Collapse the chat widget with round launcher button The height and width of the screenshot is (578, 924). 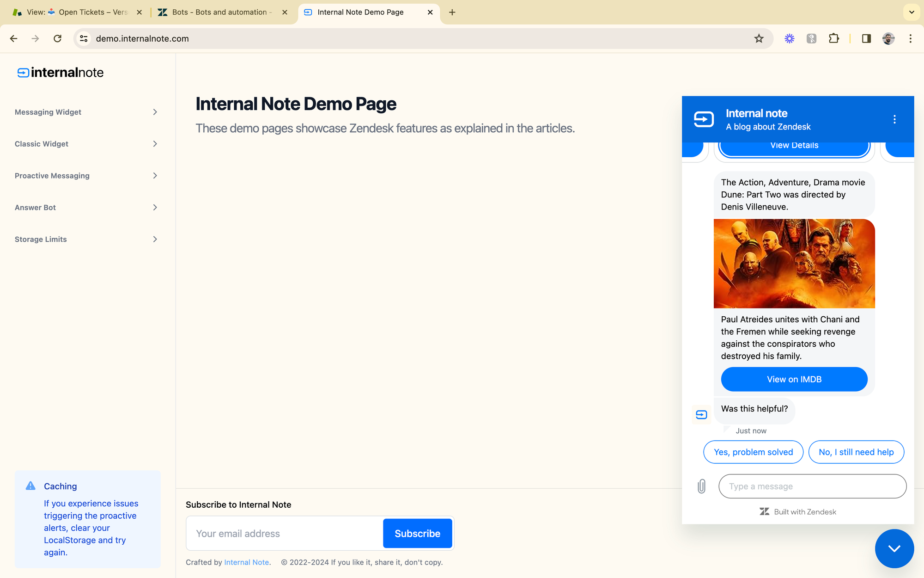click(x=894, y=548)
